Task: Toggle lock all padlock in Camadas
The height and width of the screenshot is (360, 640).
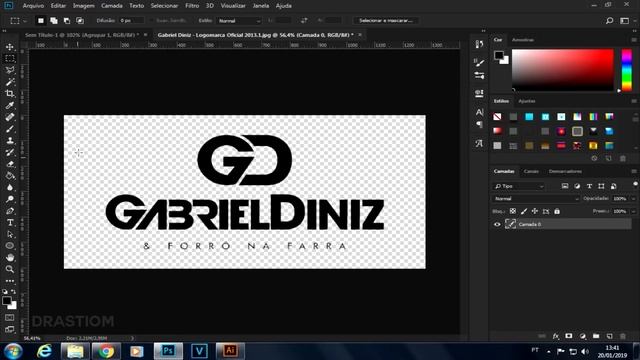Action: pyautogui.click(x=557, y=211)
